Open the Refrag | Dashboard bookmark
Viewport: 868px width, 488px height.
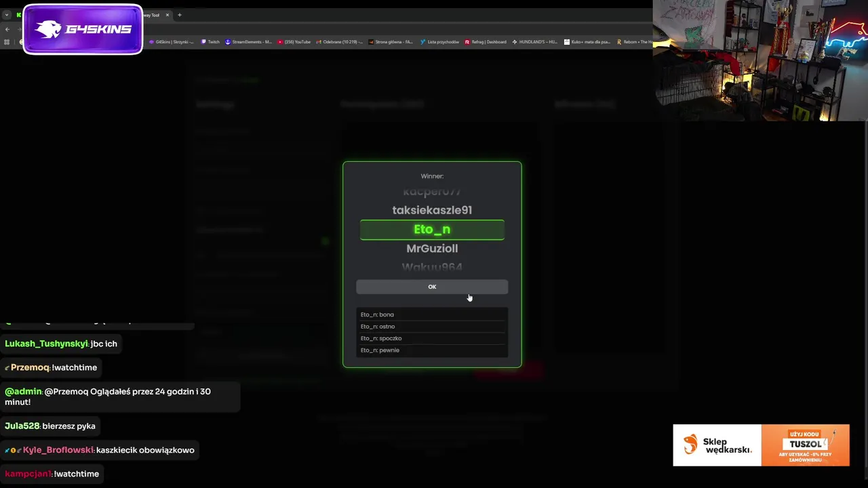[x=486, y=42]
